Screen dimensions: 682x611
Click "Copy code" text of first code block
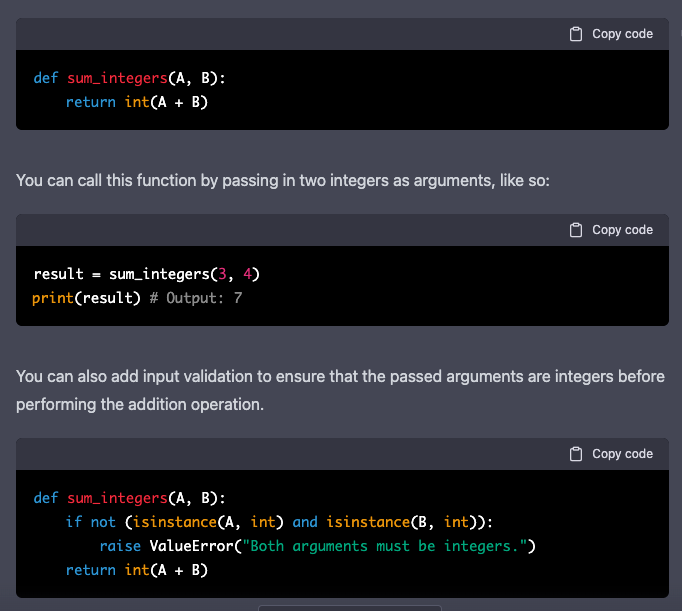click(622, 34)
